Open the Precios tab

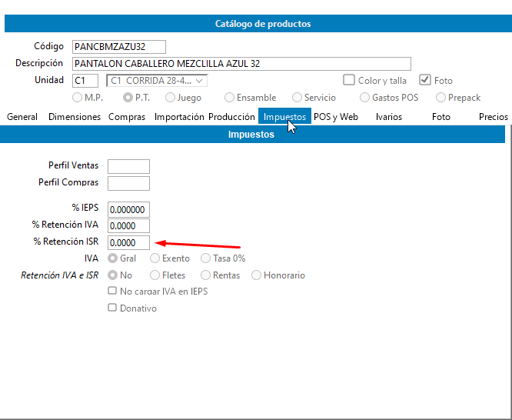click(x=493, y=117)
